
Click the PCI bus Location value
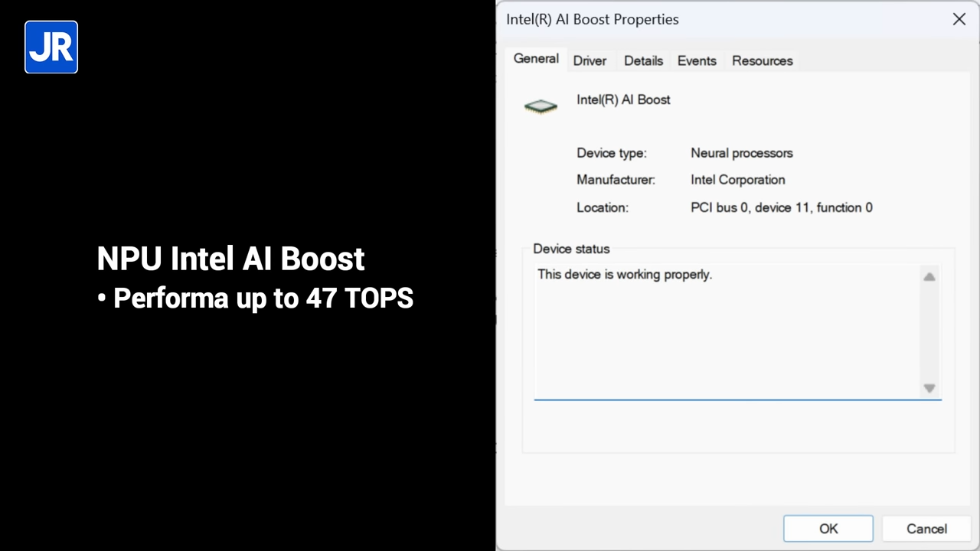781,207
